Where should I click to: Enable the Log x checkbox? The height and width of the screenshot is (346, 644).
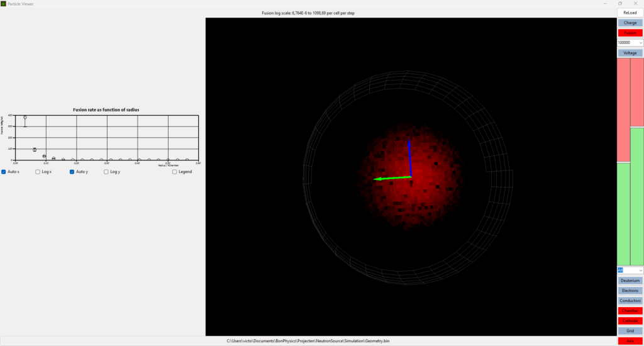click(38, 172)
